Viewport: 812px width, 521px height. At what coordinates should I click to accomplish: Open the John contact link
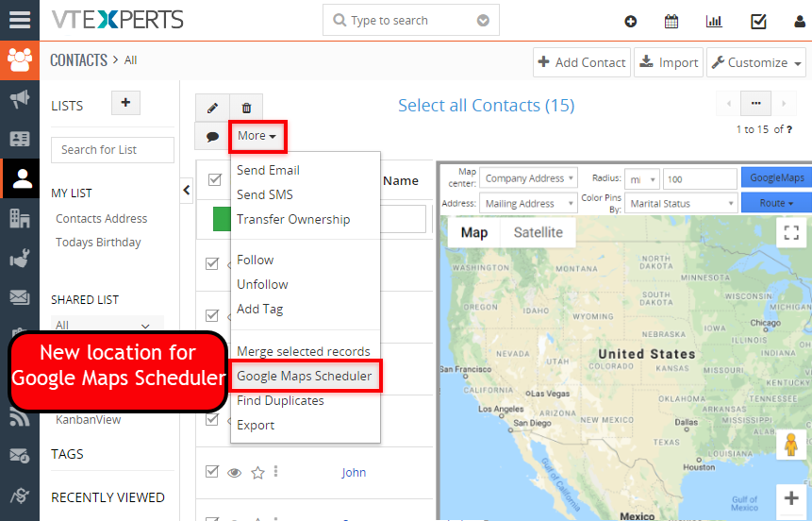click(x=354, y=472)
